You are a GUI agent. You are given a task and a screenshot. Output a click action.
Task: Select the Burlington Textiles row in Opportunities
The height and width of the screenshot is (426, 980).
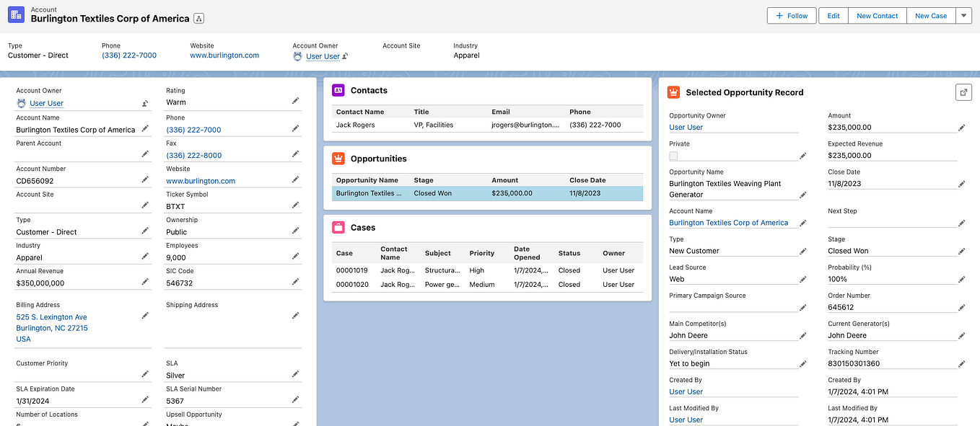(368, 193)
